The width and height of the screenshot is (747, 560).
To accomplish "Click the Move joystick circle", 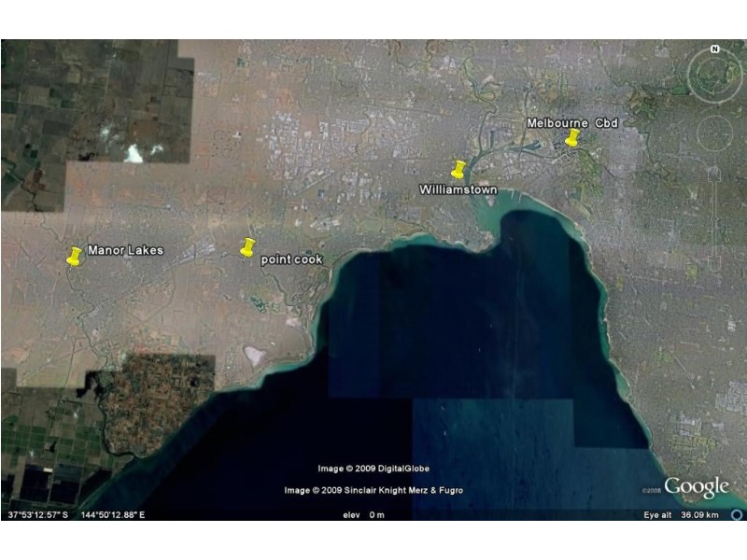I will (714, 134).
